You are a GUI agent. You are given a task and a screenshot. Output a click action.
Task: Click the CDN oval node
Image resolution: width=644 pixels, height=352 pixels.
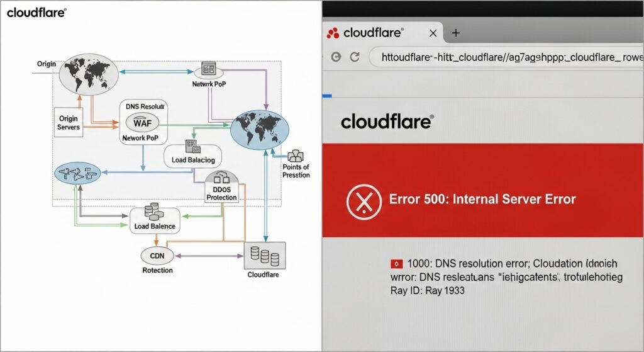(x=157, y=255)
